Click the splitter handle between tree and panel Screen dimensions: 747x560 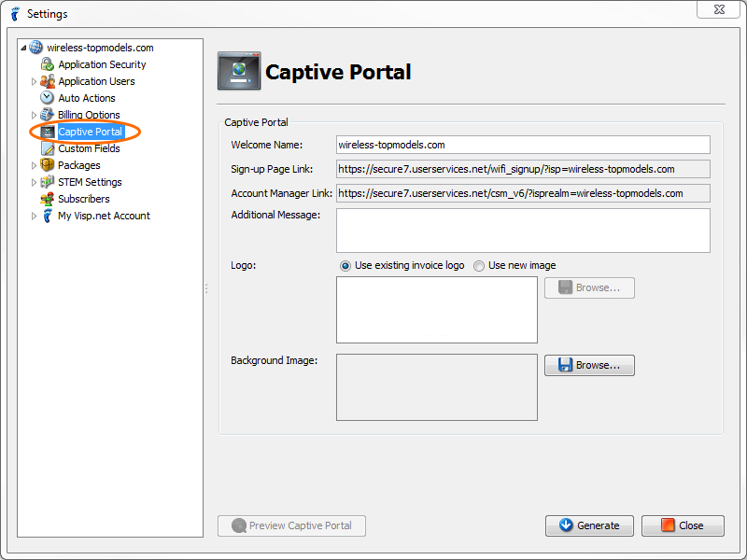(x=206, y=288)
